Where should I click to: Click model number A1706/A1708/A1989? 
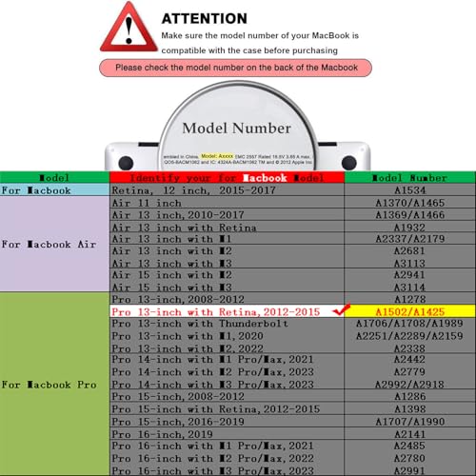point(409,324)
